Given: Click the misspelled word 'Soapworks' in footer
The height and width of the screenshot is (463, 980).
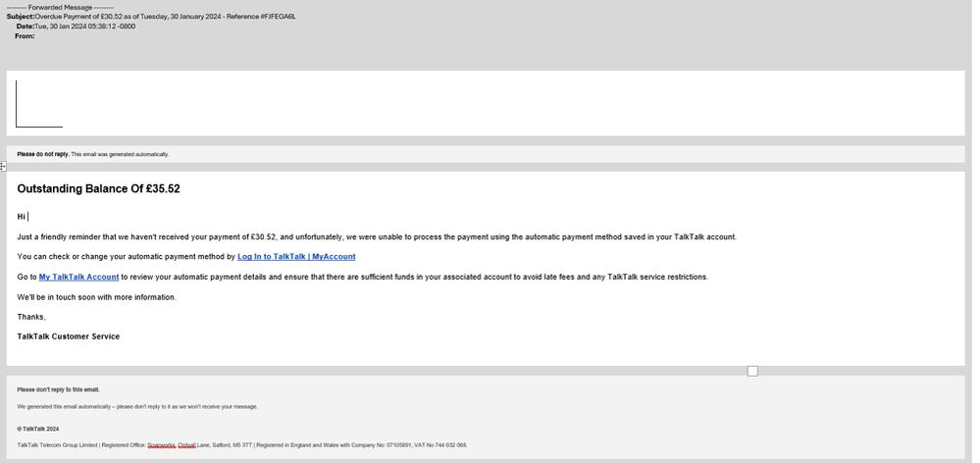Looking at the screenshot, I should 162,445.
